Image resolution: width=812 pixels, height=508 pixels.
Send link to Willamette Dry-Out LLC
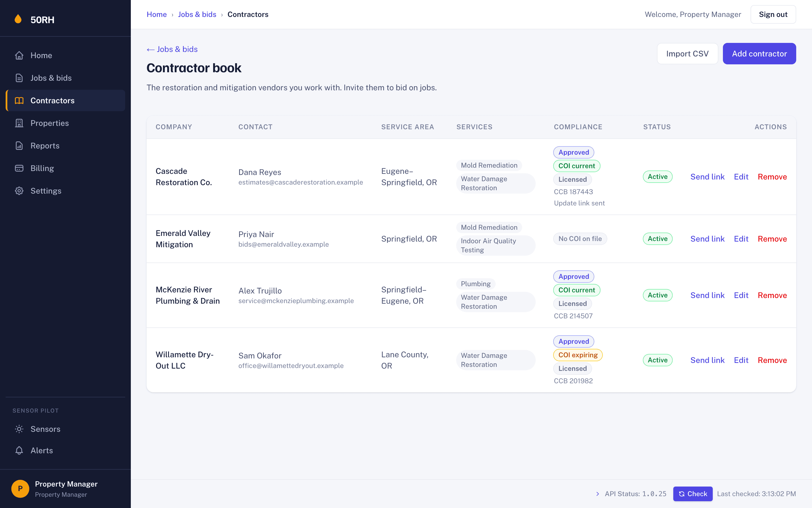(707, 360)
